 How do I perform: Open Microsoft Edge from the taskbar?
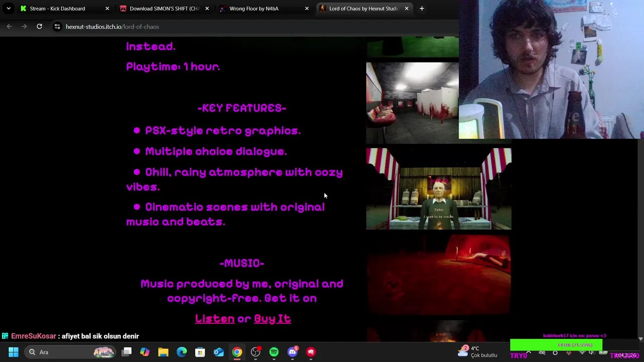click(182, 352)
